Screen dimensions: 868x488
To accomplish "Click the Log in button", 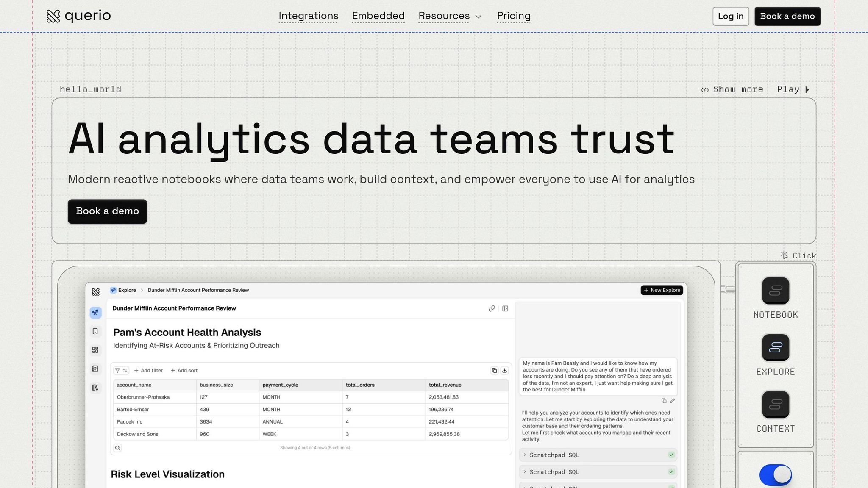I will 730,16.
